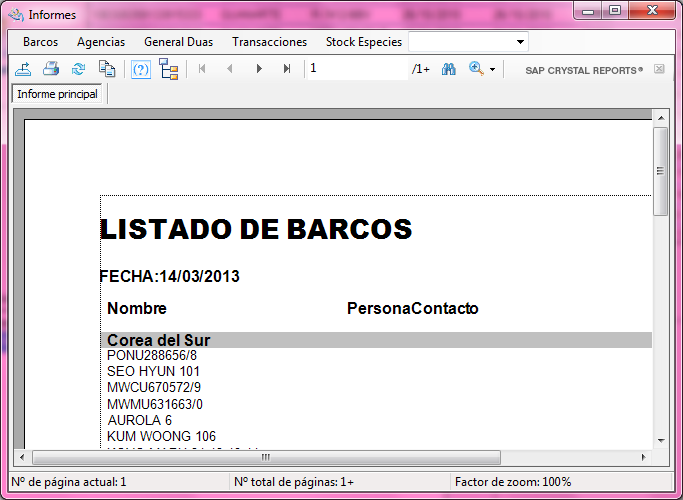Viewport: 683px width, 500px height.
Task: Click the Zoom magnifier icon
Action: point(477,69)
